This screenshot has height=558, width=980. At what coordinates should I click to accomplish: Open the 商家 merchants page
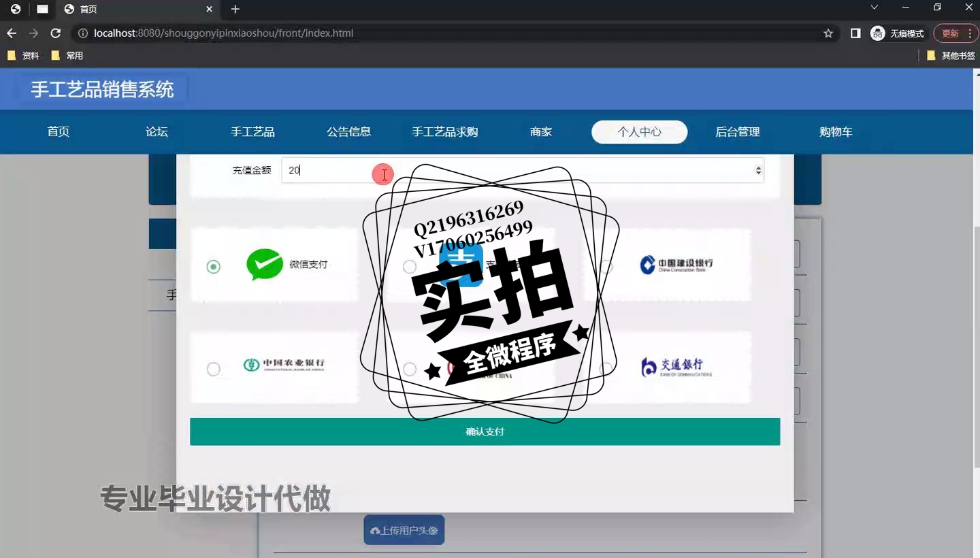click(x=541, y=132)
